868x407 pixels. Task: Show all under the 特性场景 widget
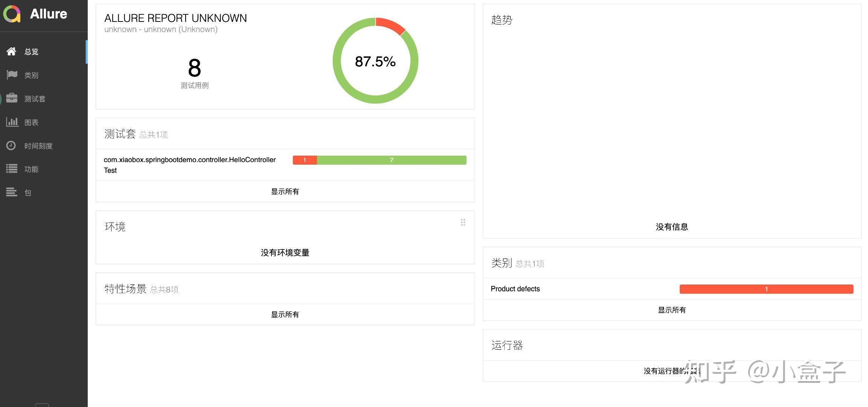tap(285, 314)
